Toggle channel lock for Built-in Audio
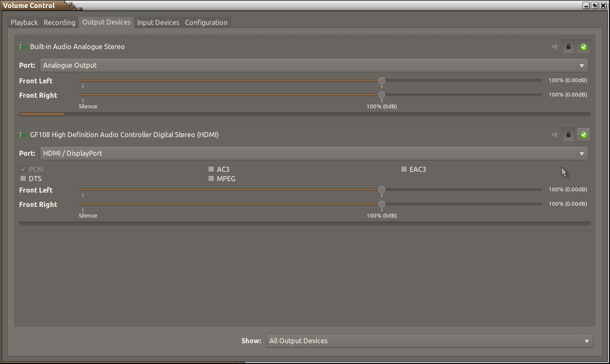This screenshot has width=610, height=364. (568, 47)
